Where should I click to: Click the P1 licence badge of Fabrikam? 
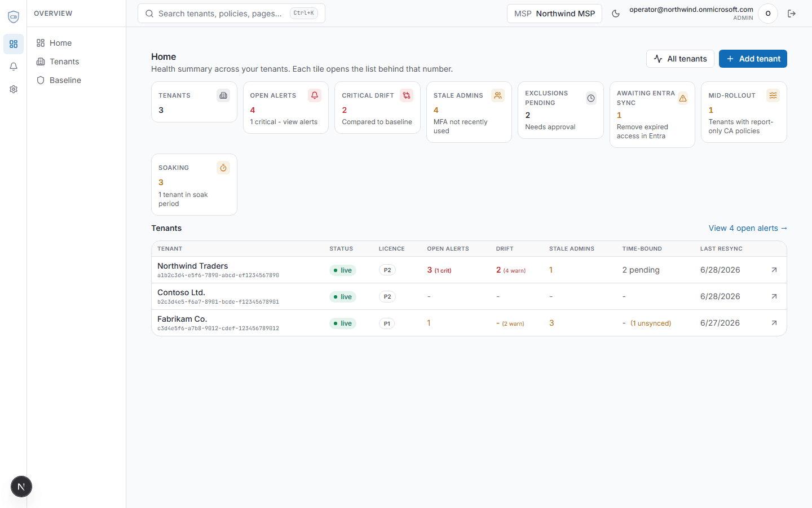(387, 323)
